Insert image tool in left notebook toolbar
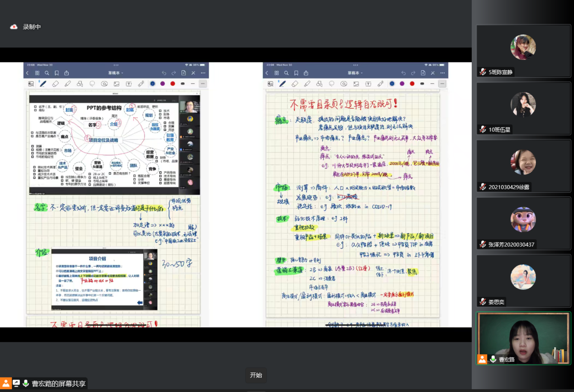This screenshot has width=574, height=392. [116, 84]
